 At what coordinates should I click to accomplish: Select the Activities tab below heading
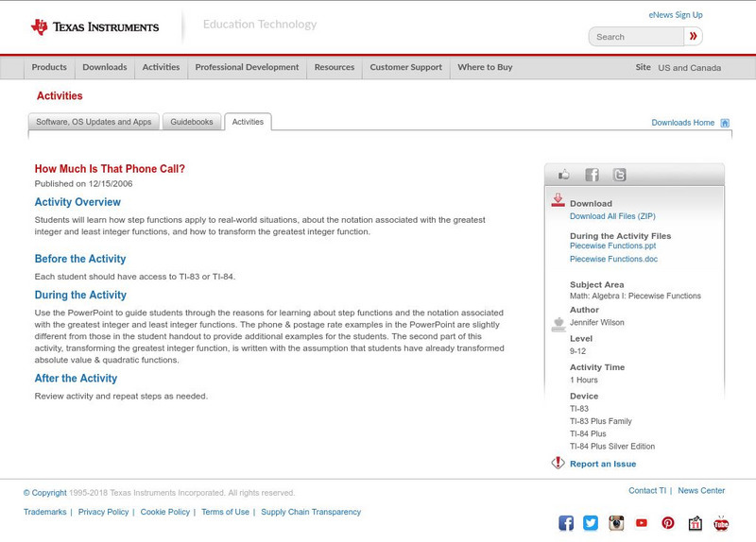click(x=248, y=122)
